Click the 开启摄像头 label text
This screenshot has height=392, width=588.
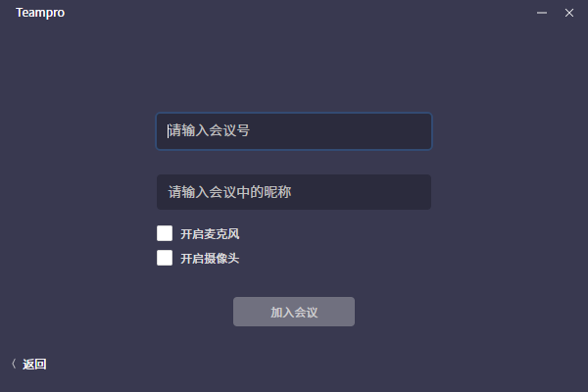pyautogui.click(x=210, y=259)
